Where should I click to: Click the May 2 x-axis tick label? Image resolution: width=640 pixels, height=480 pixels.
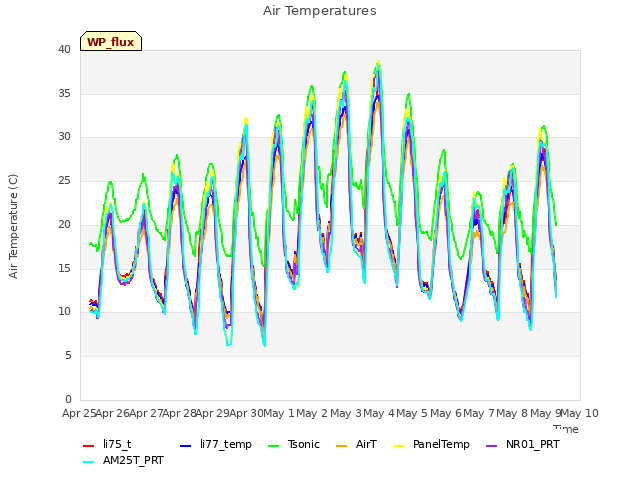click(312, 413)
